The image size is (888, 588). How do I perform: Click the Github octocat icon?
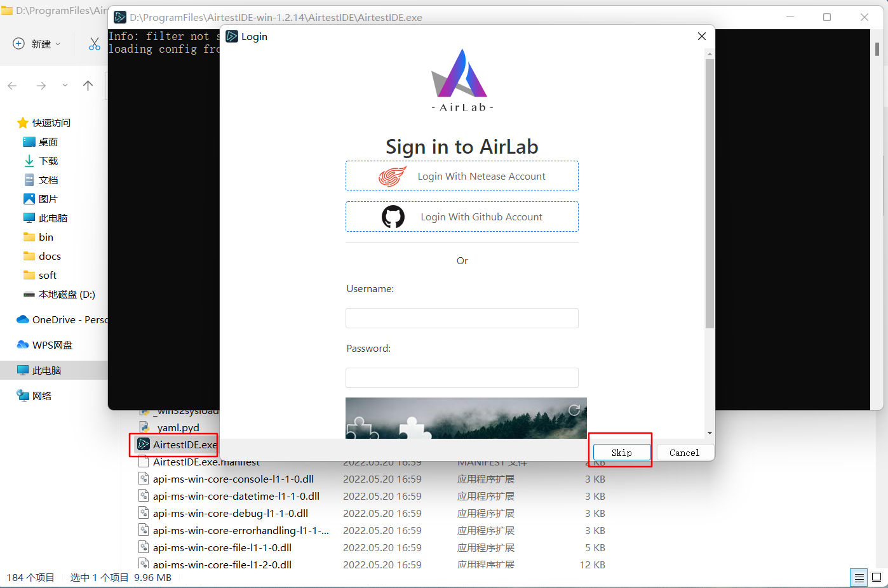pyautogui.click(x=393, y=217)
